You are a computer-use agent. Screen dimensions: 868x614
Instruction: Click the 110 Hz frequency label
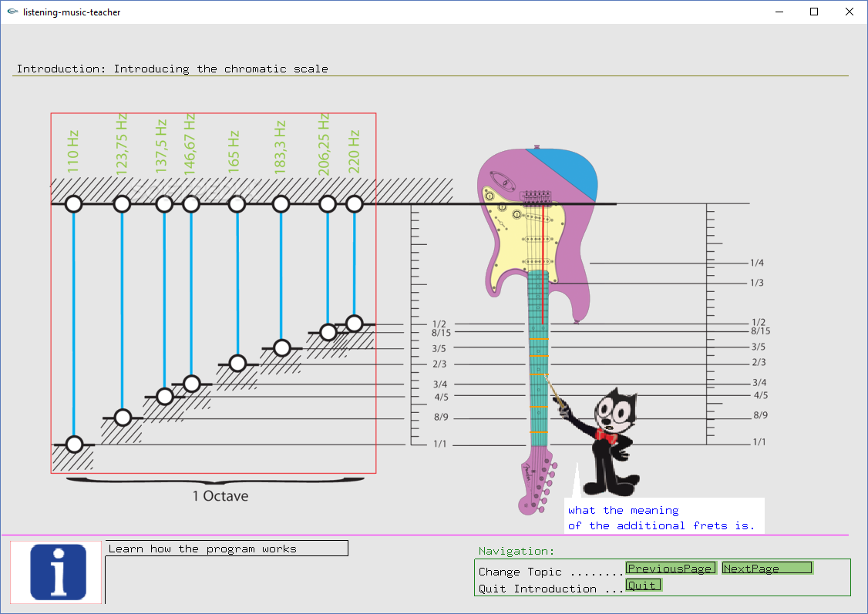pos(73,151)
